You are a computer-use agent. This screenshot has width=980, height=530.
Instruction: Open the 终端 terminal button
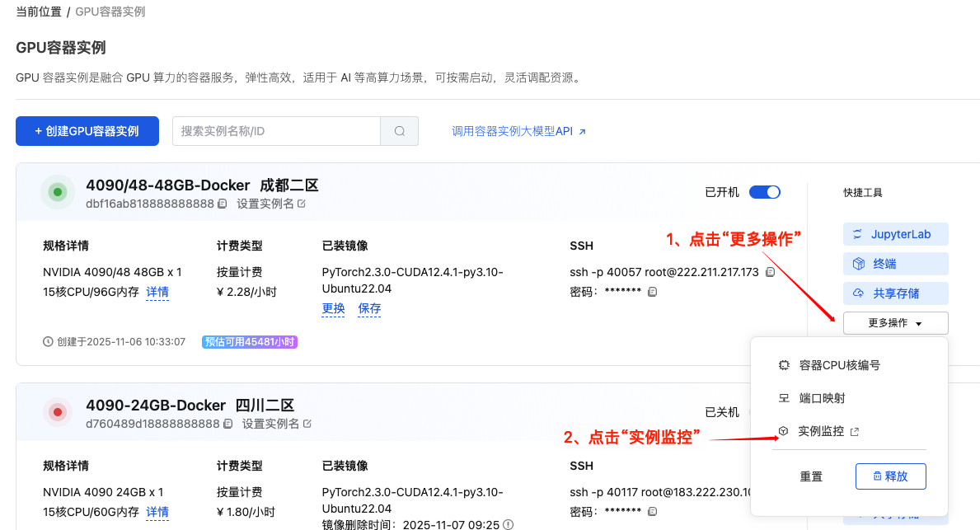pos(895,264)
